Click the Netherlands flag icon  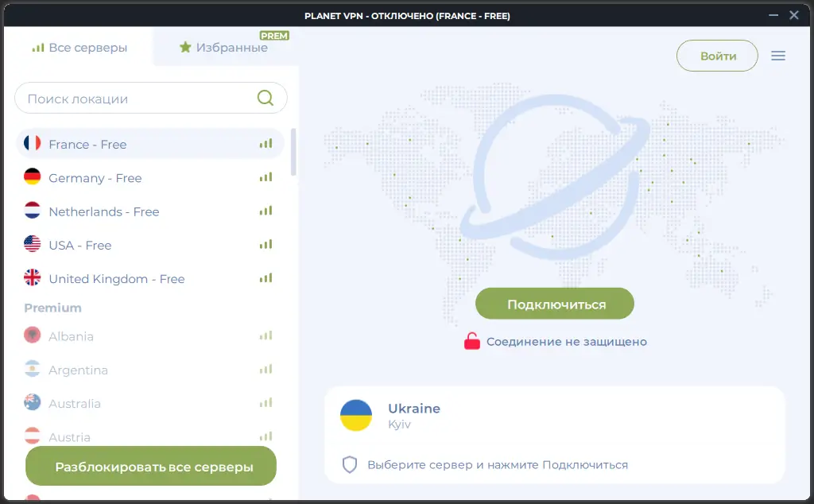(x=32, y=211)
